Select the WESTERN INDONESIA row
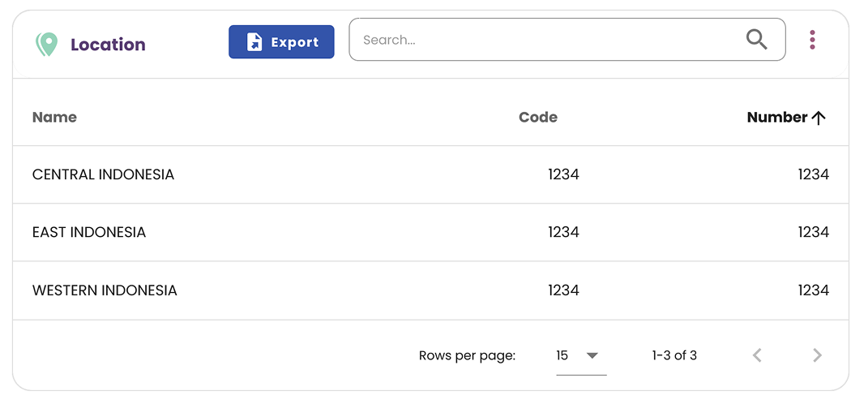Screen dimensions: 868x404 pos(105,290)
